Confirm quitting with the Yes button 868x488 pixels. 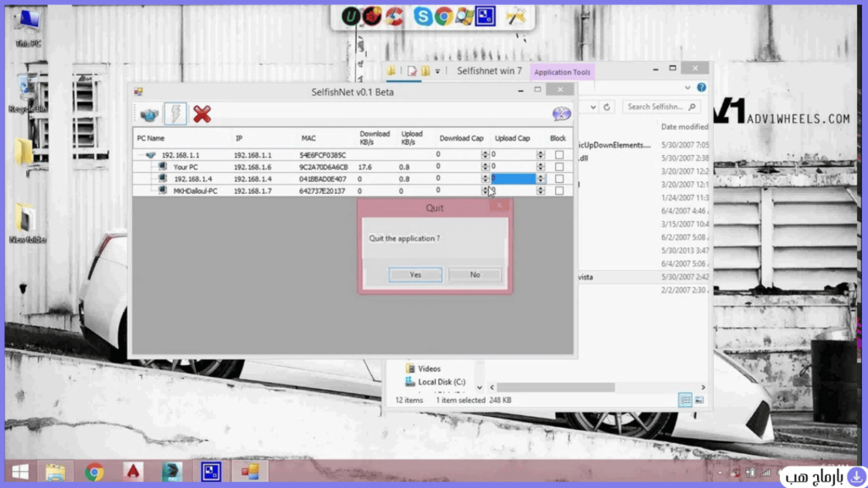pyautogui.click(x=415, y=275)
